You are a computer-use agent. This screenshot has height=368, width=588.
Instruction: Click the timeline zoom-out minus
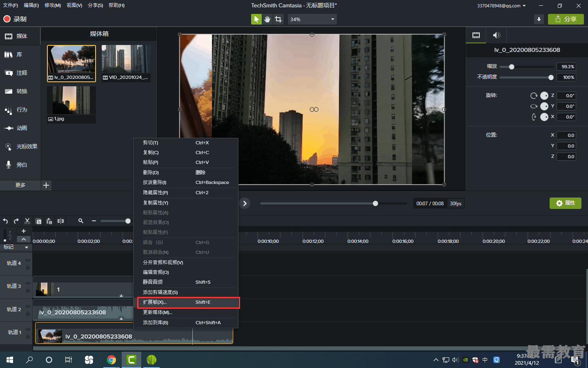point(94,221)
